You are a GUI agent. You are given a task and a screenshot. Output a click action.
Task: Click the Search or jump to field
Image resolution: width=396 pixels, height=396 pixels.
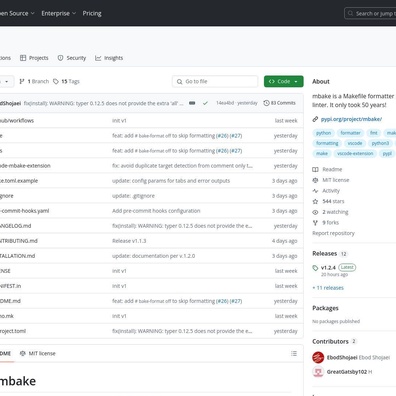pos(370,14)
